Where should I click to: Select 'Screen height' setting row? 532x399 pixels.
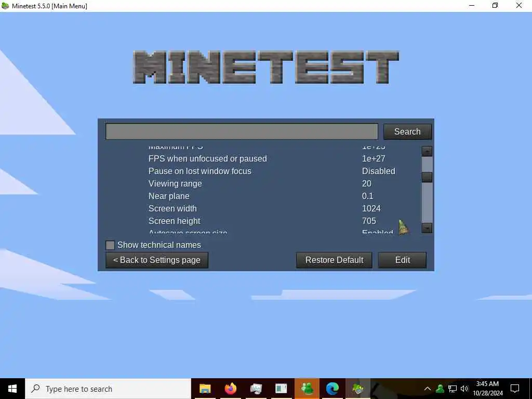click(x=263, y=221)
